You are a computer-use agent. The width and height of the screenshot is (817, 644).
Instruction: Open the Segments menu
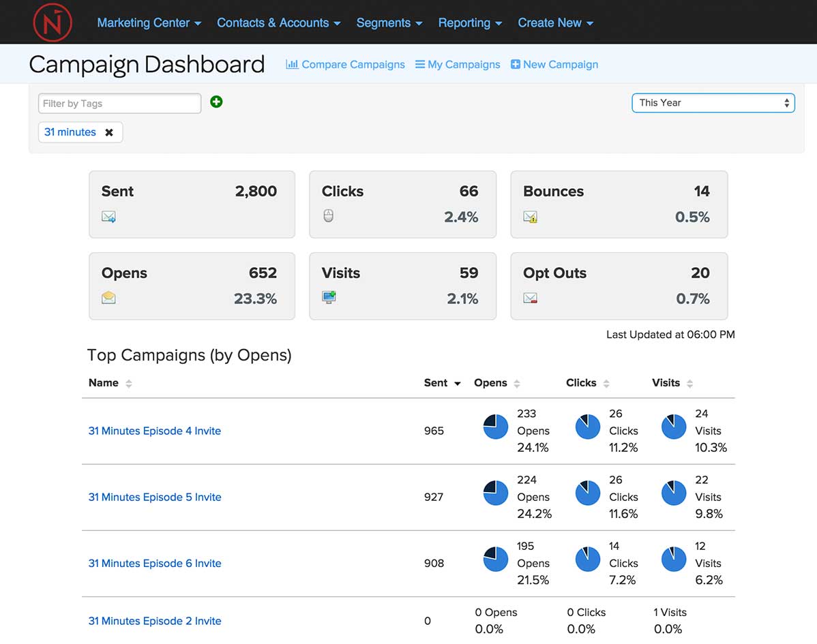coord(389,23)
